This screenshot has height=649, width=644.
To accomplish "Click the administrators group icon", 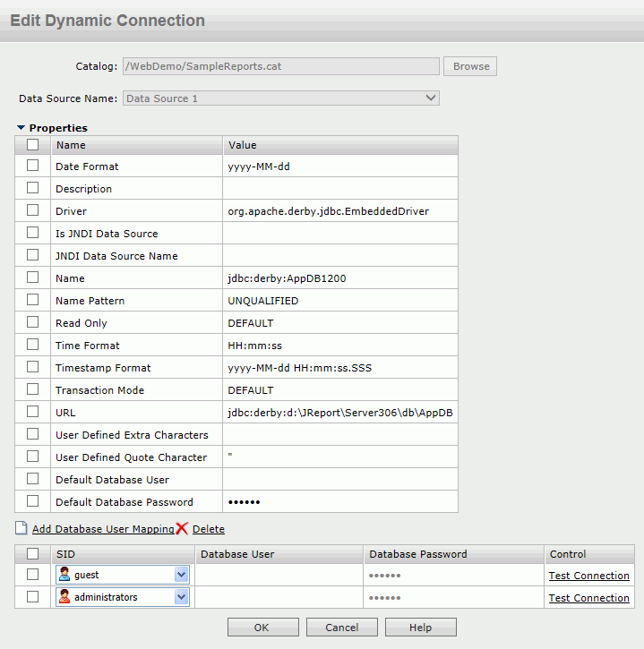I will pos(64,596).
